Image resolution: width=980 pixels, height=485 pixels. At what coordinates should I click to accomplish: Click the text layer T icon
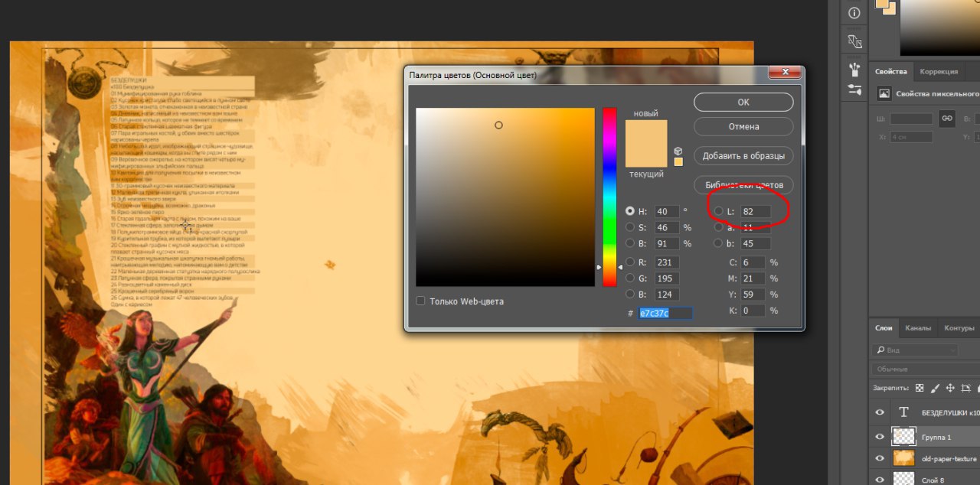pos(903,412)
